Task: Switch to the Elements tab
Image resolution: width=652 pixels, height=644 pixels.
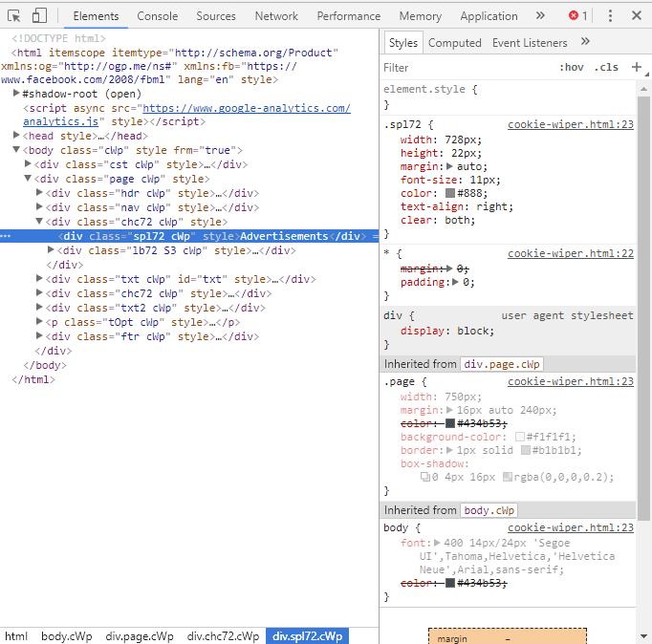Action: [x=96, y=16]
